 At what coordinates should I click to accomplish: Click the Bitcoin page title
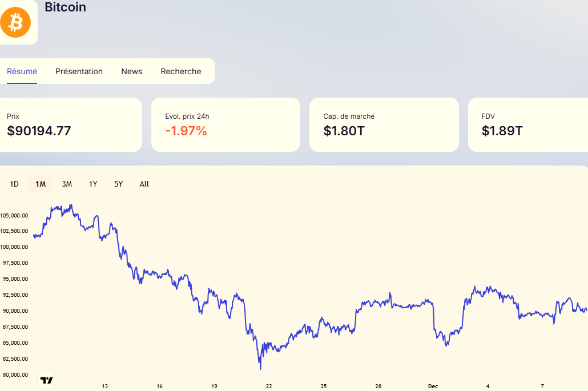(x=65, y=7)
